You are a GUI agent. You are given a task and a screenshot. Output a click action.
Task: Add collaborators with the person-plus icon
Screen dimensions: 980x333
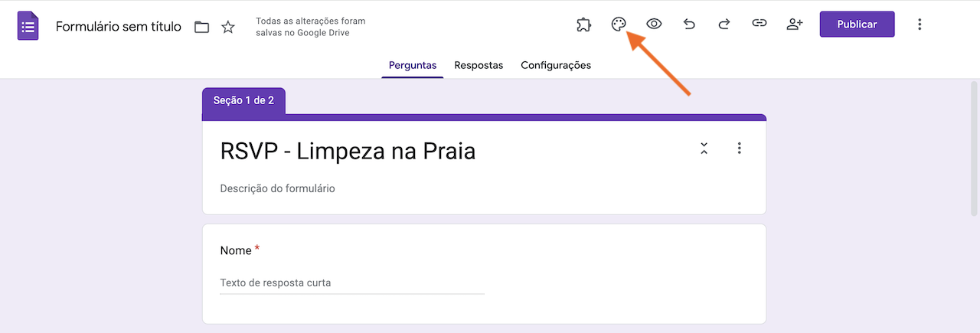coord(795,24)
